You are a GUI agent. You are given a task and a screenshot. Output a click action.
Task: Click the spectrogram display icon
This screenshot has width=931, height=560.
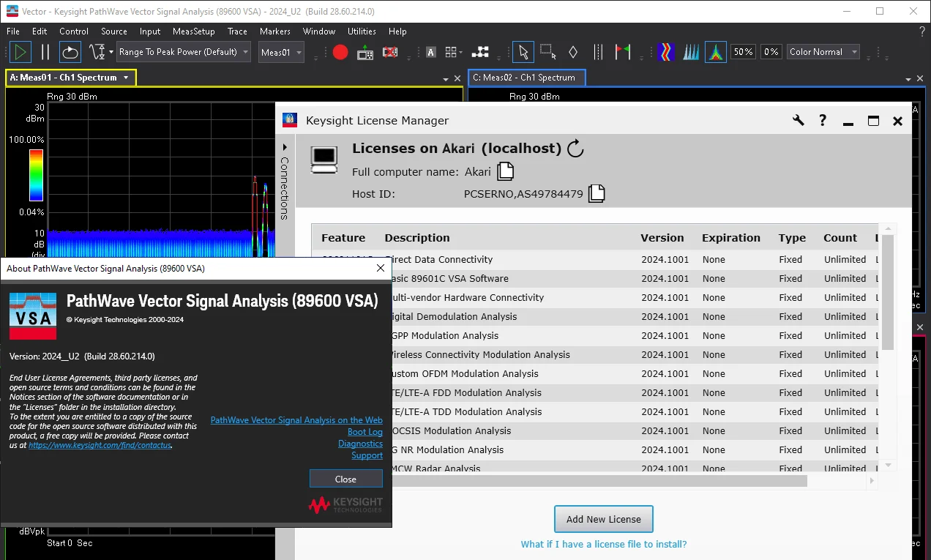point(665,52)
